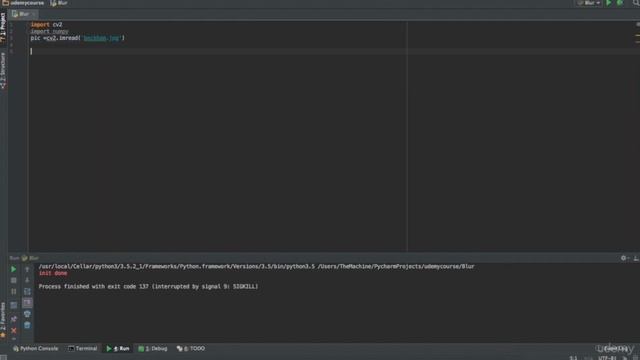Rerun the program from Run panel

13,269
